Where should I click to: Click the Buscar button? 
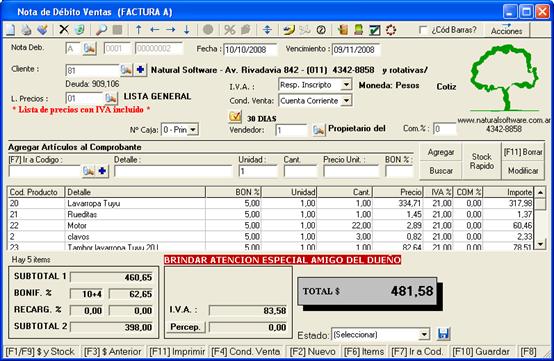point(441,171)
